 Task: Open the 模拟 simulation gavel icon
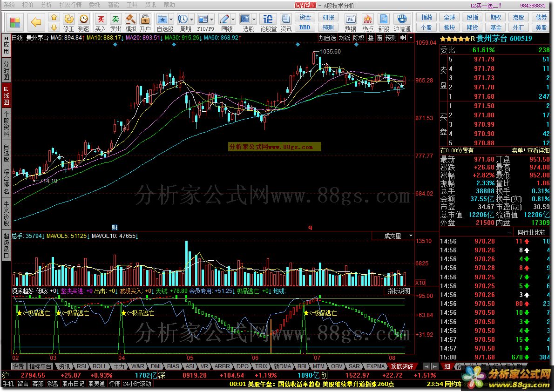131,23
